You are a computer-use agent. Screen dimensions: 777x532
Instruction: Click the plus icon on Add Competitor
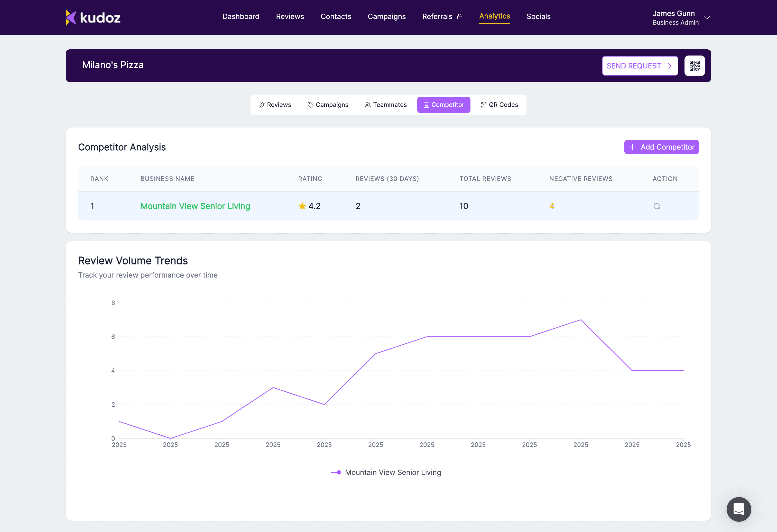click(x=632, y=147)
